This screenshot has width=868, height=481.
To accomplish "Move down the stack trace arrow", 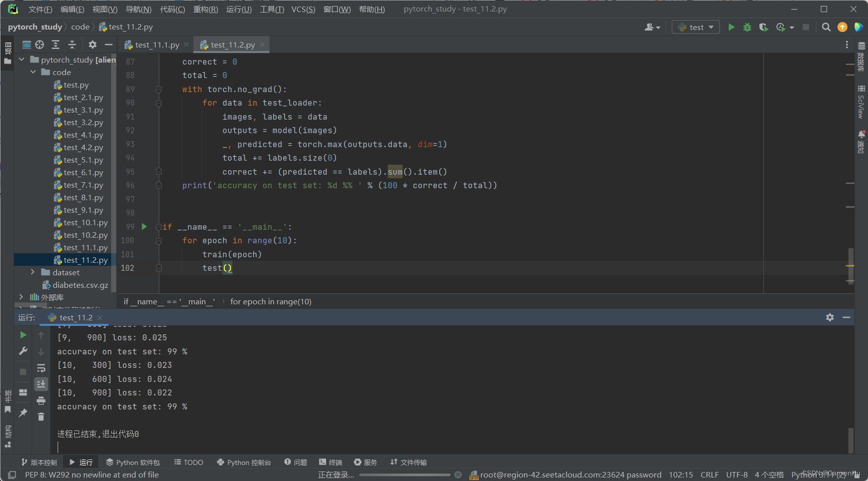I will tap(41, 352).
